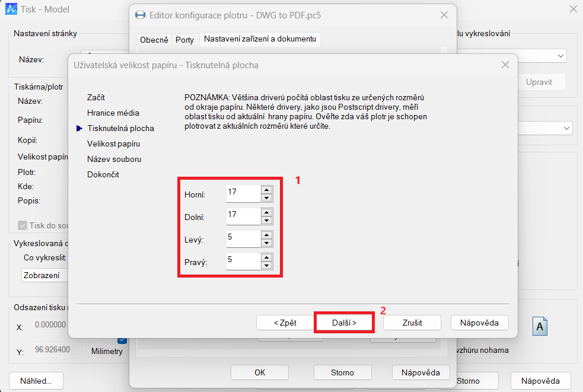Screen dimensions: 583x392
Task: Click the down arrow of the Horní spinner
Action: point(267,198)
